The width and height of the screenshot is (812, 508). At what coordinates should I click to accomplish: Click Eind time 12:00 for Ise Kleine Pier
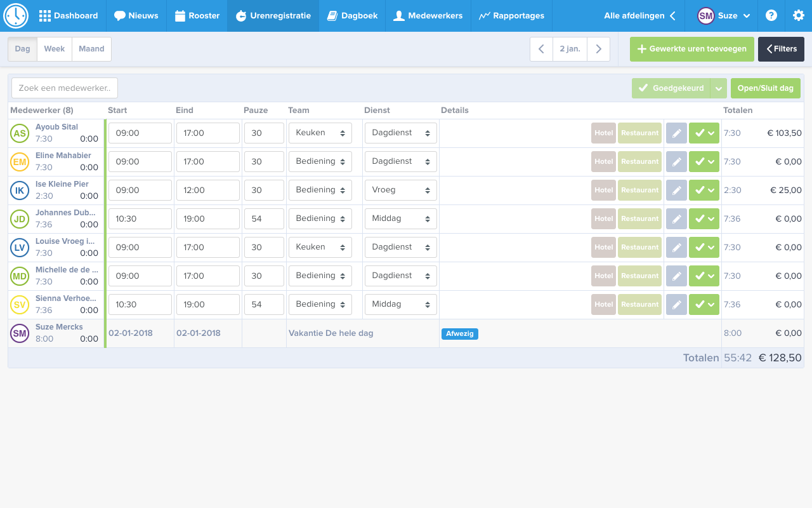208,190
